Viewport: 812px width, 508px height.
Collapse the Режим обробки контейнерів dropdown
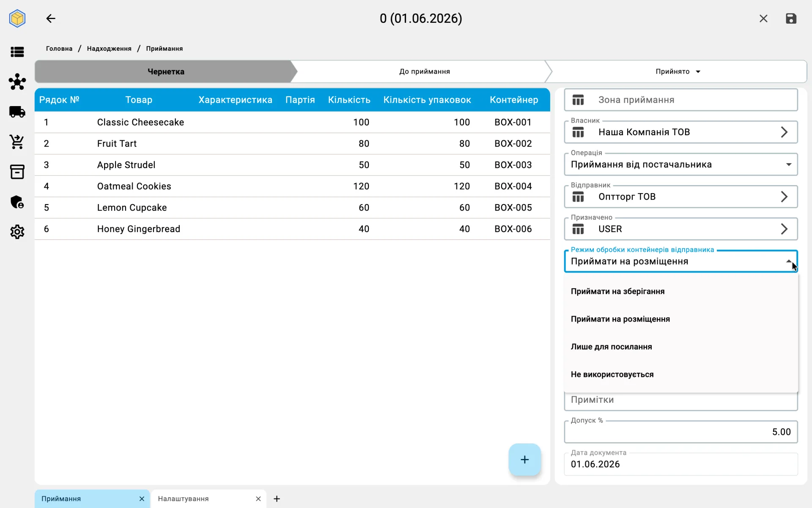pyautogui.click(x=789, y=261)
